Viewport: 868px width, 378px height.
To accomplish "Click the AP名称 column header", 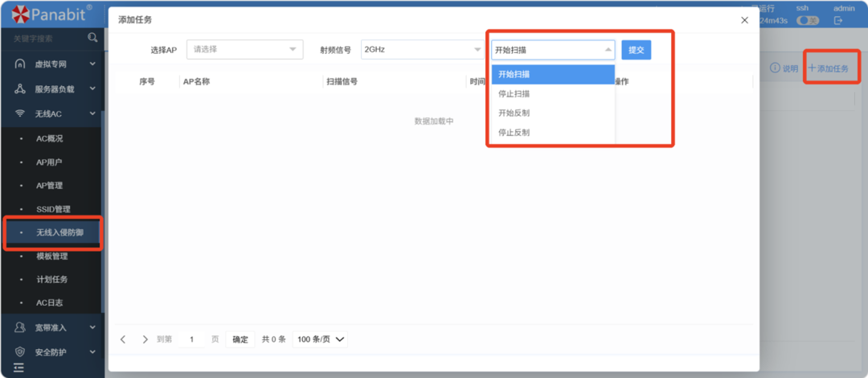I will pos(197,81).
